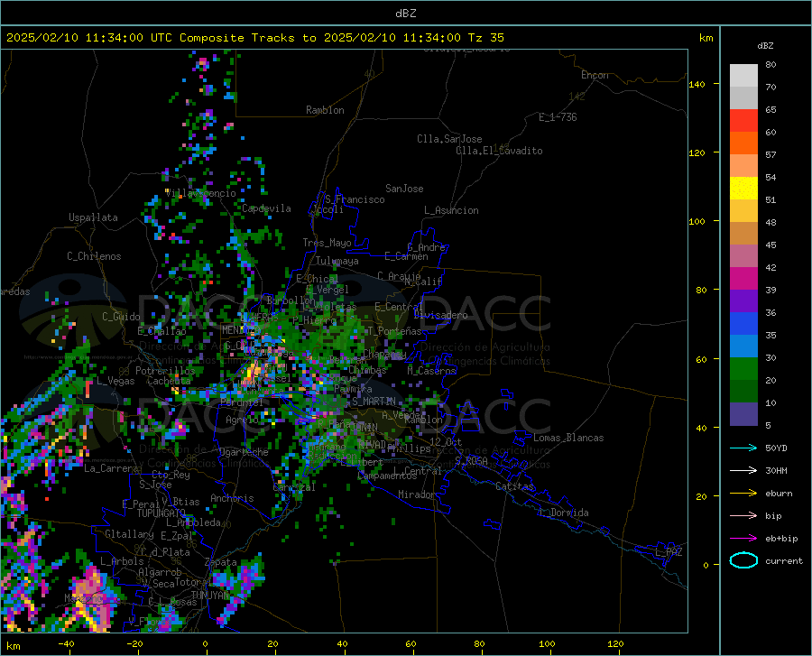Click the Encon map label
Screen dimensions: 812x656
tap(595, 75)
